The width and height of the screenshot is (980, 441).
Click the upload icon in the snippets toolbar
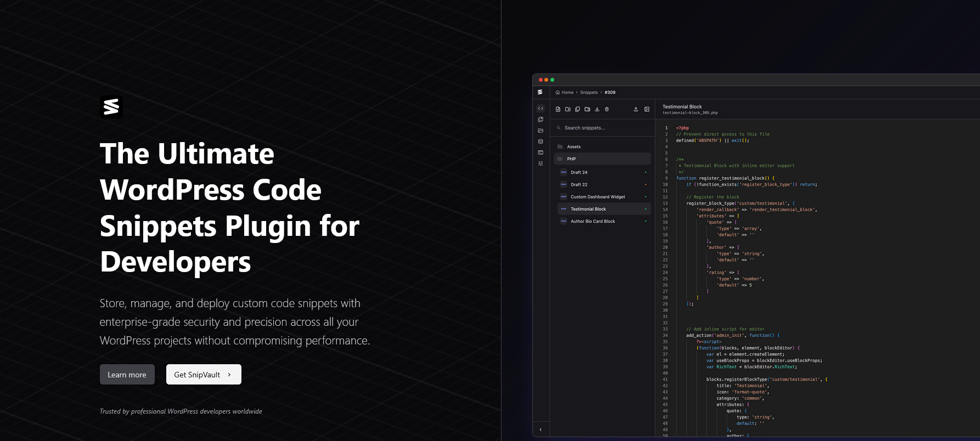click(x=636, y=109)
